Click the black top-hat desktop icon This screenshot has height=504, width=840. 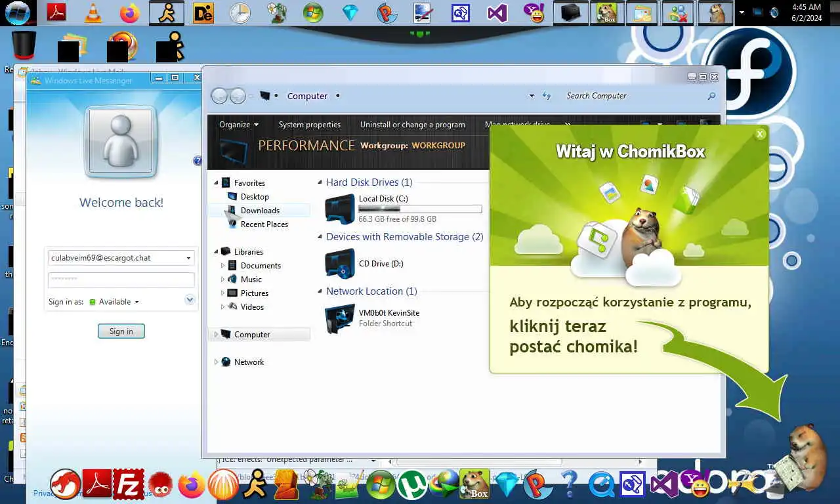tap(24, 46)
